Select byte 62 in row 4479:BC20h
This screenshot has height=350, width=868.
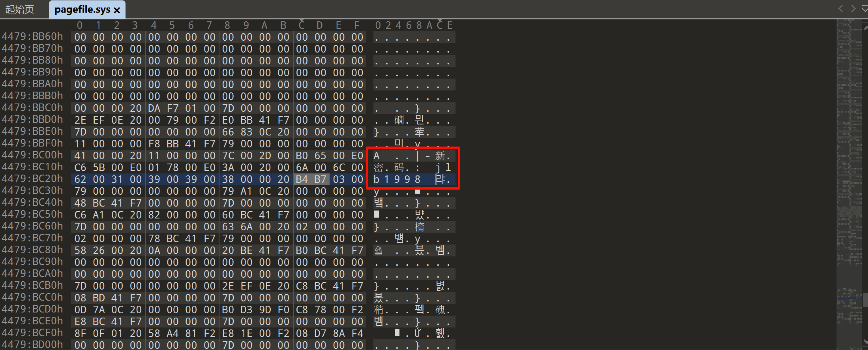pos(80,179)
